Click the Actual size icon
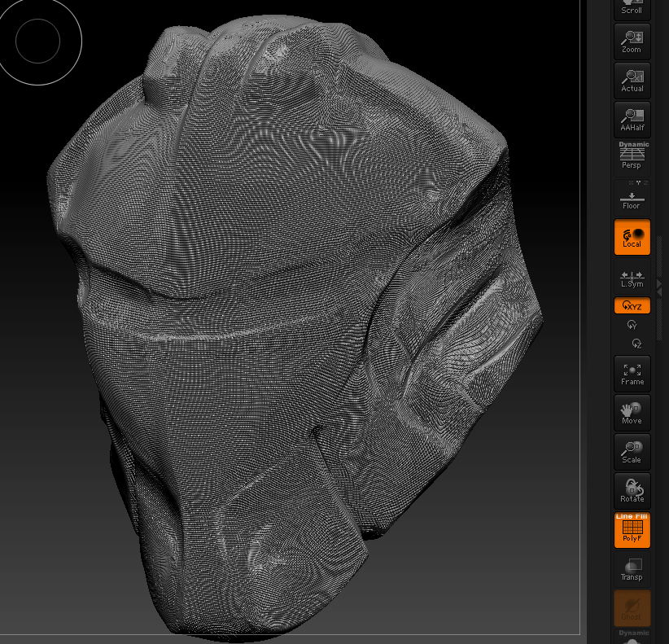Viewport: 669px width, 644px height. [632, 80]
